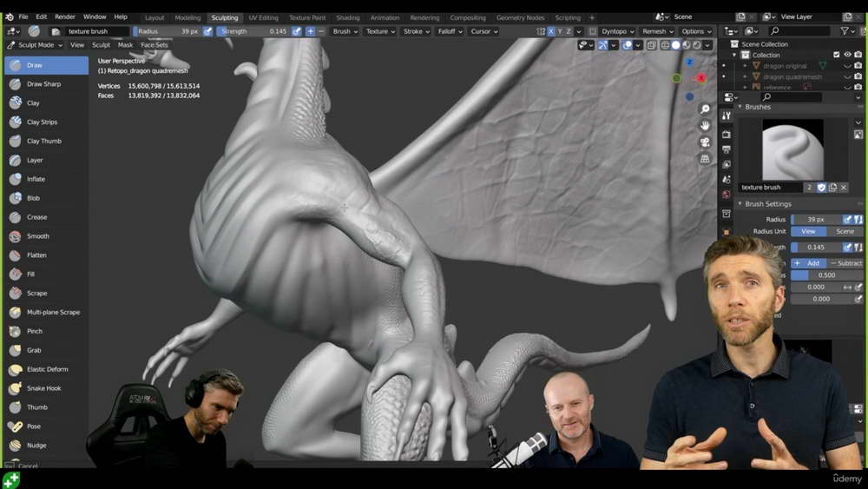Select the Crease brush
This screenshot has height=489, width=868.
47,217
